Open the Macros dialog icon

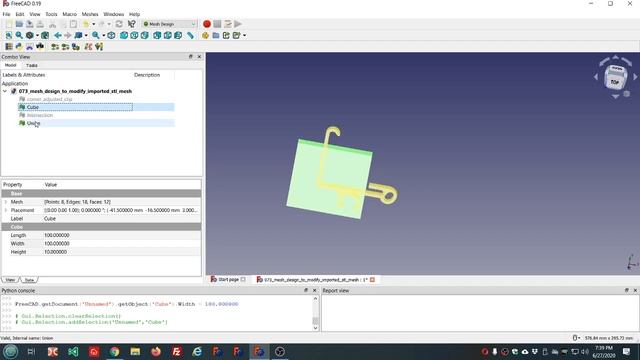pyautogui.click(x=228, y=24)
